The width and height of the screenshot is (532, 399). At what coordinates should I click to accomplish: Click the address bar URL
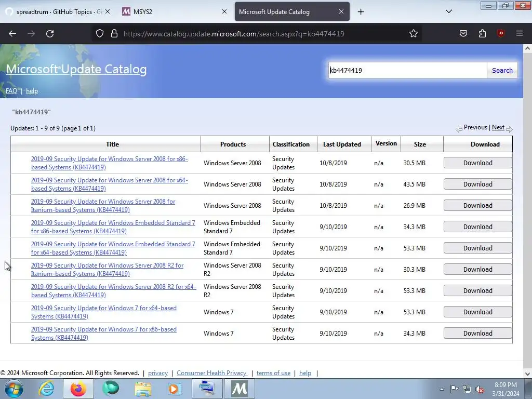(234, 34)
